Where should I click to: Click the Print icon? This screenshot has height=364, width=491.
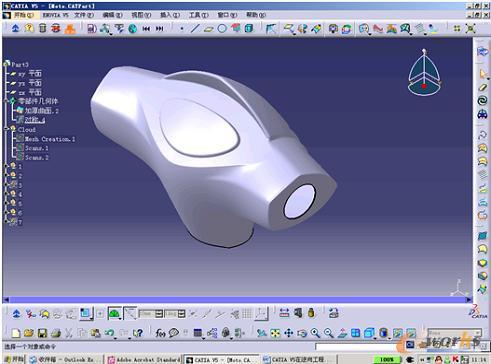tap(55, 333)
